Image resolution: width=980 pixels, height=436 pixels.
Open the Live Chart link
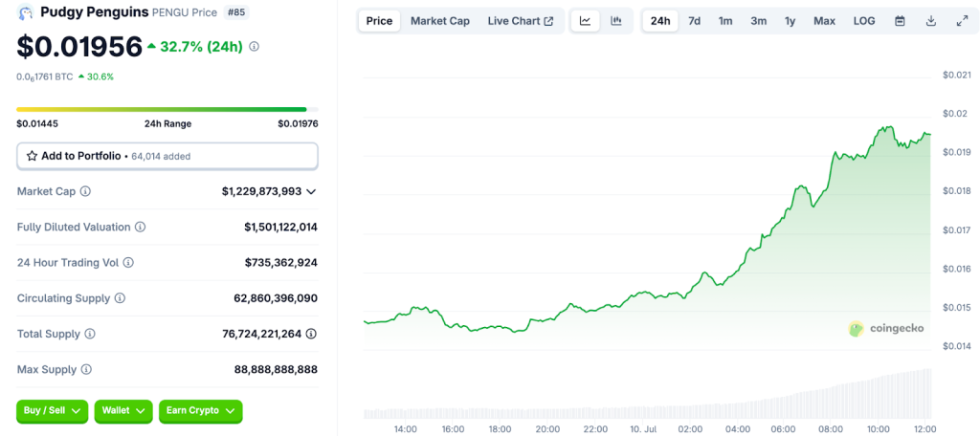coord(520,21)
